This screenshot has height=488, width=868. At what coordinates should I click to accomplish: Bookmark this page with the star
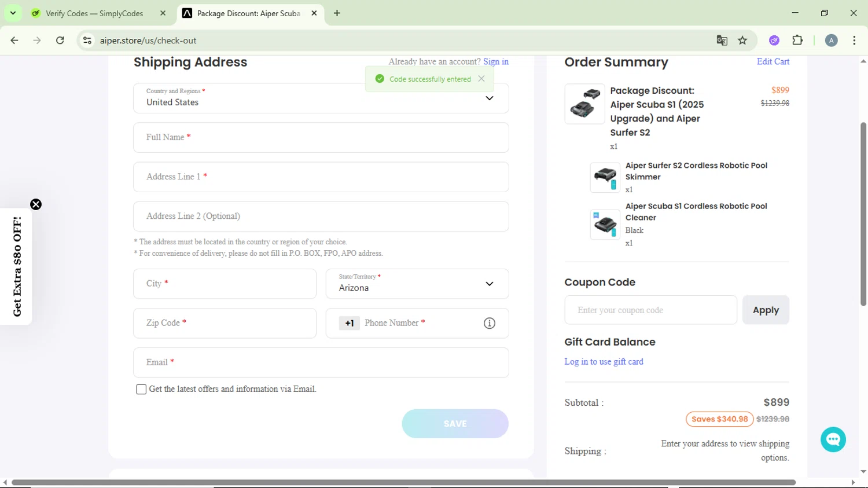742,41
